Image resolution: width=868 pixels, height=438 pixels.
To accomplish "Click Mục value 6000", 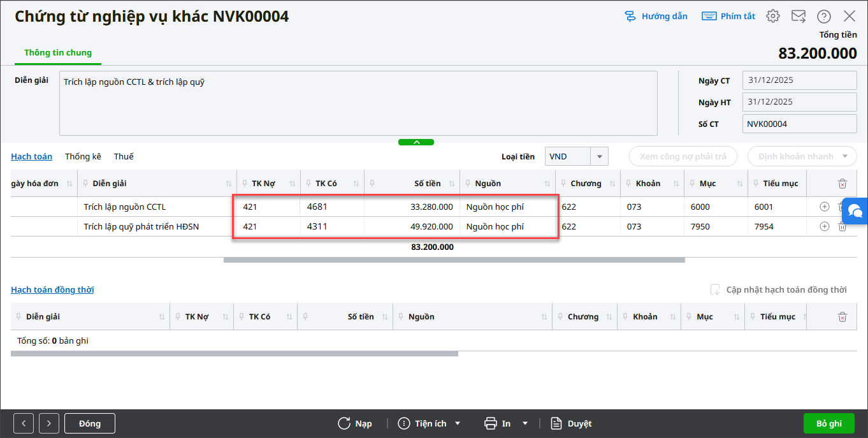I will (x=700, y=207).
